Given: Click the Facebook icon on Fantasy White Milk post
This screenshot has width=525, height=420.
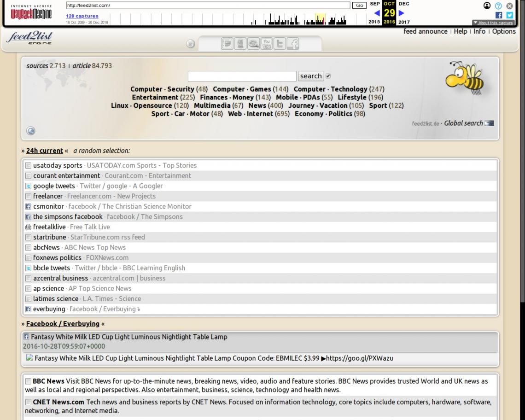Looking at the screenshot, I should (26, 337).
